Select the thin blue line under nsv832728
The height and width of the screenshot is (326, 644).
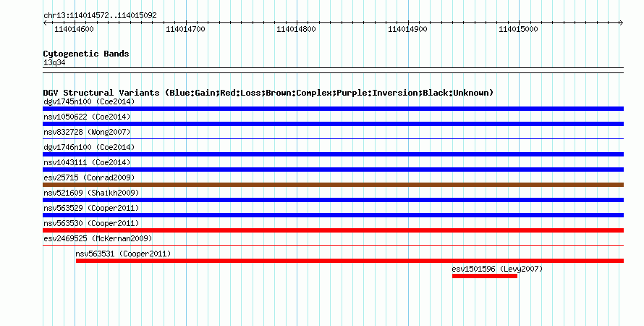[333, 139]
